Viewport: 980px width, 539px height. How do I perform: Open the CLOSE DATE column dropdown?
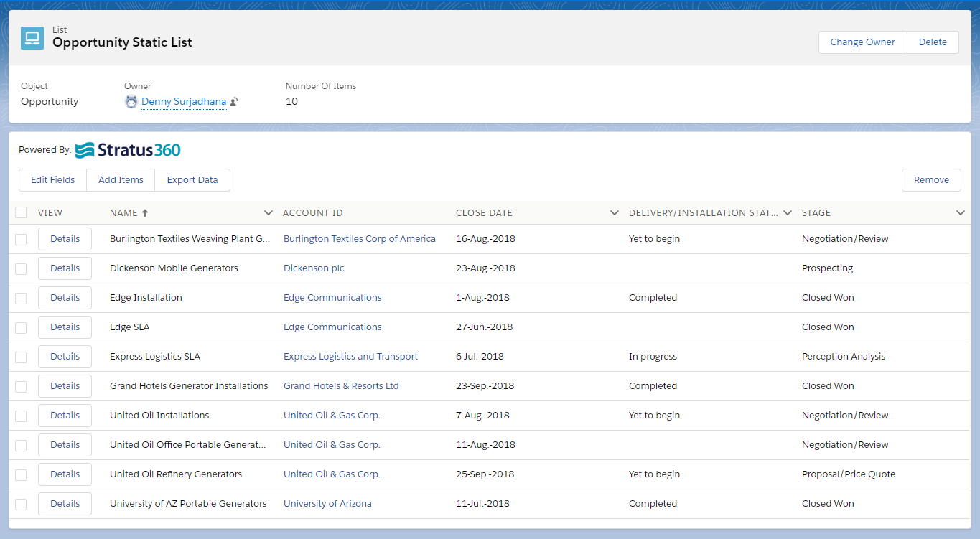(x=615, y=212)
